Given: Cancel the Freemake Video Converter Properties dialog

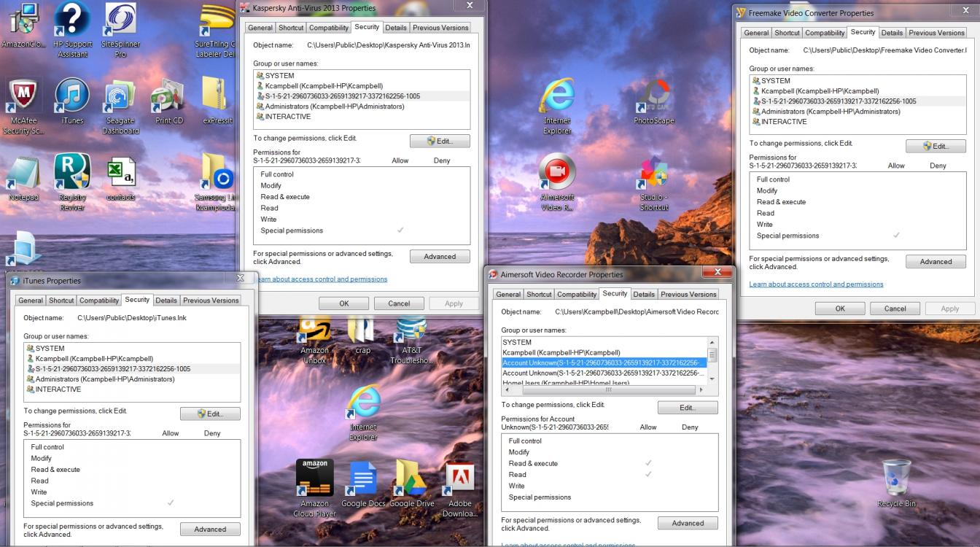Looking at the screenshot, I should point(895,309).
